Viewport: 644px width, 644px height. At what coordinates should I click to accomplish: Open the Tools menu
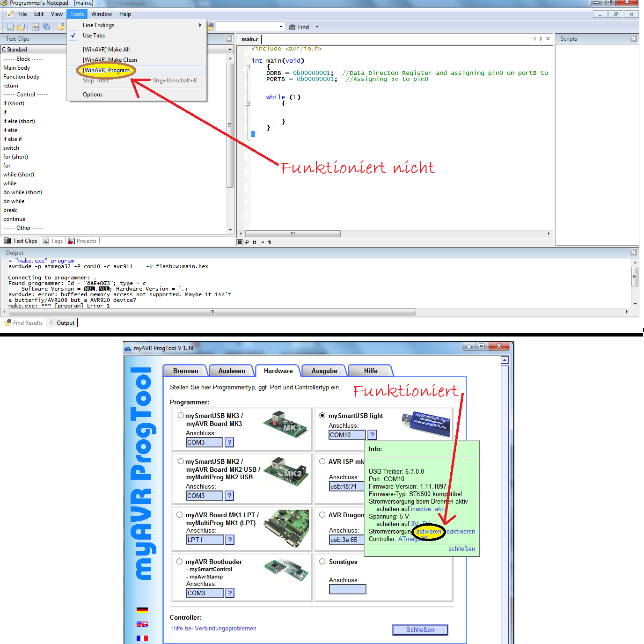77,14
